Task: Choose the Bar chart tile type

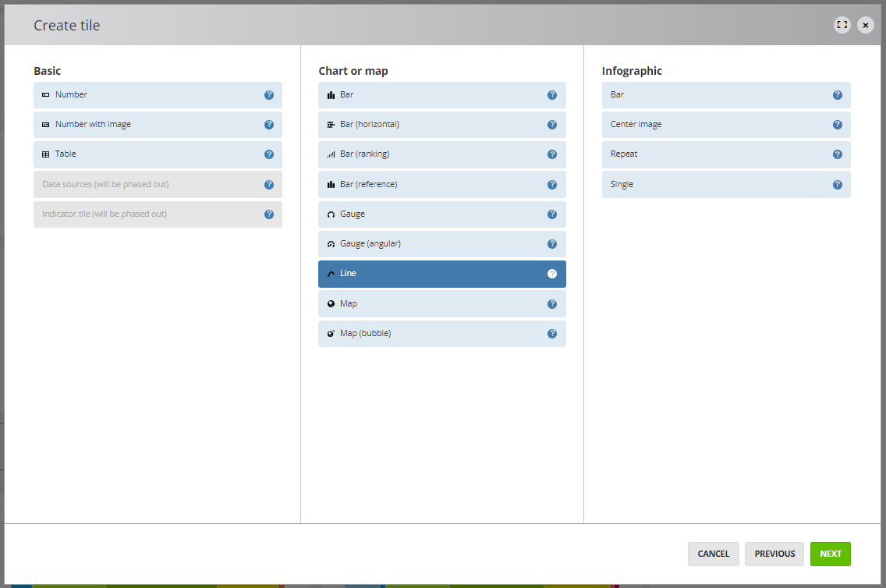Action: click(x=442, y=95)
